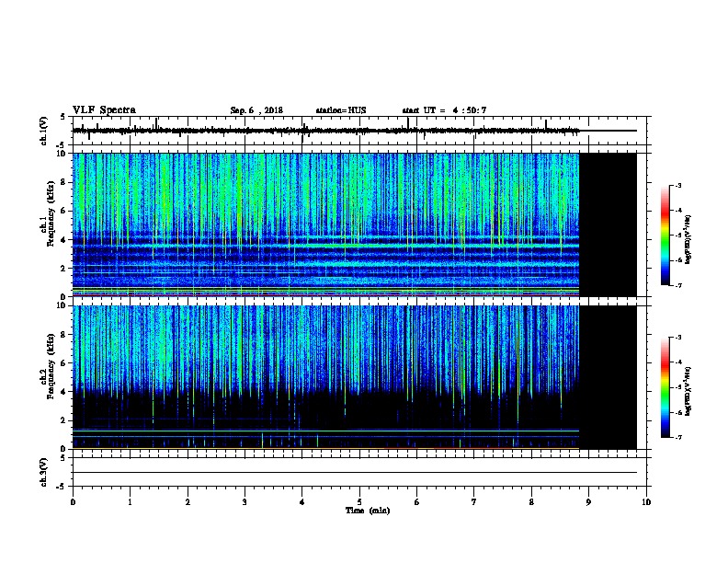The width and height of the screenshot is (728, 563).
Task: Click the ch.1 waveform trace panel
Action: pyautogui.click(x=359, y=131)
